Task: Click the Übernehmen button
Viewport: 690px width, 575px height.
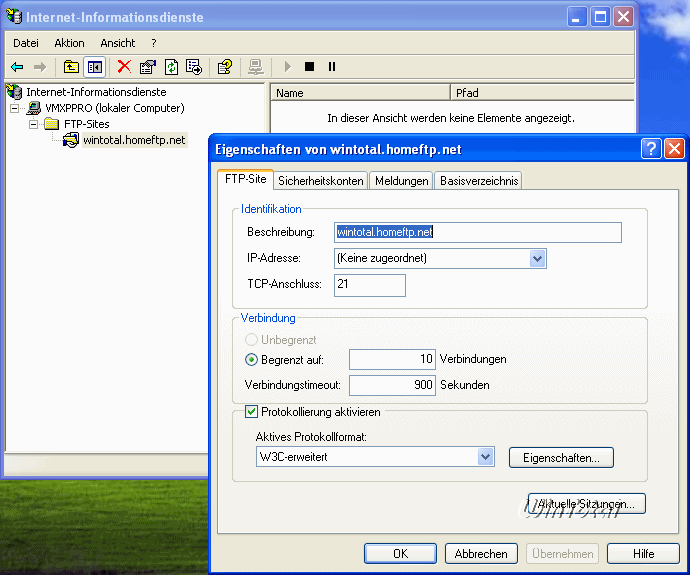Action: pyautogui.click(x=562, y=553)
